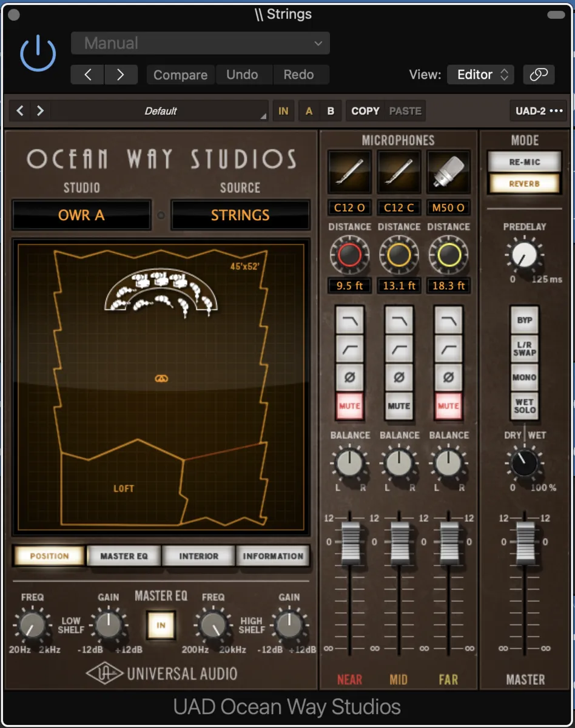Enable the WET SOLO button

click(x=524, y=406)
